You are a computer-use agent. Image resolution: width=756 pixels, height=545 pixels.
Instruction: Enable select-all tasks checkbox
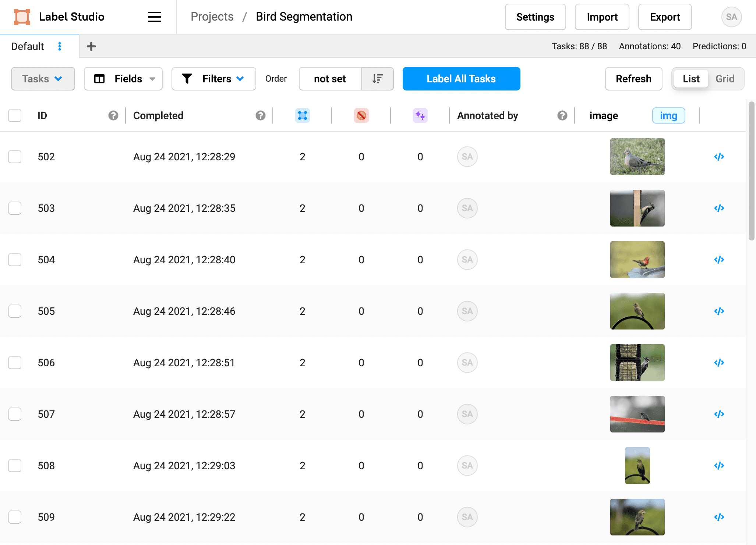[15, 115]
